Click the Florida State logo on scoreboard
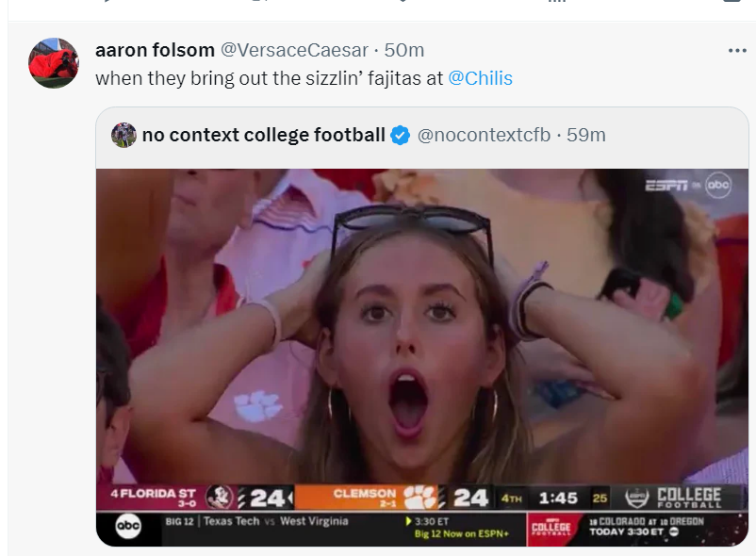 click(219, 497)
